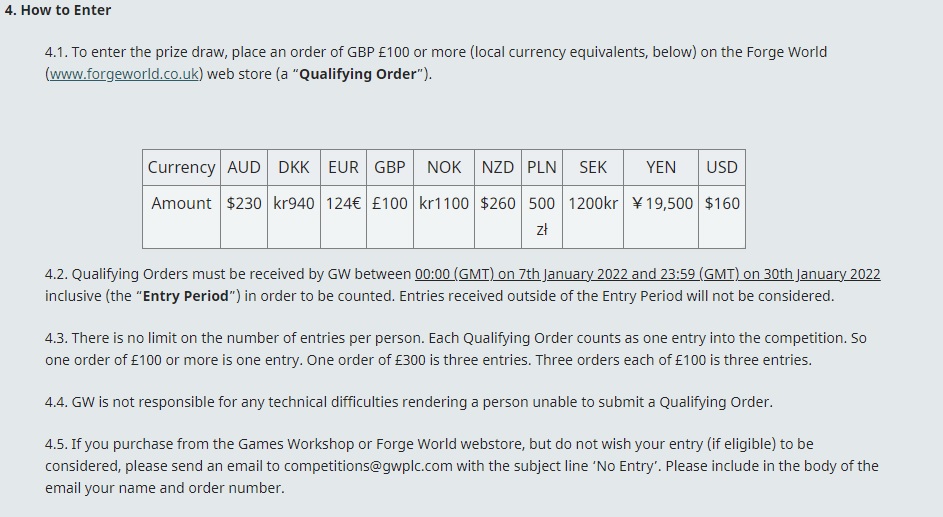Click the competitions@gwplc.com email address
943x517 pixels.
(368, 467)
